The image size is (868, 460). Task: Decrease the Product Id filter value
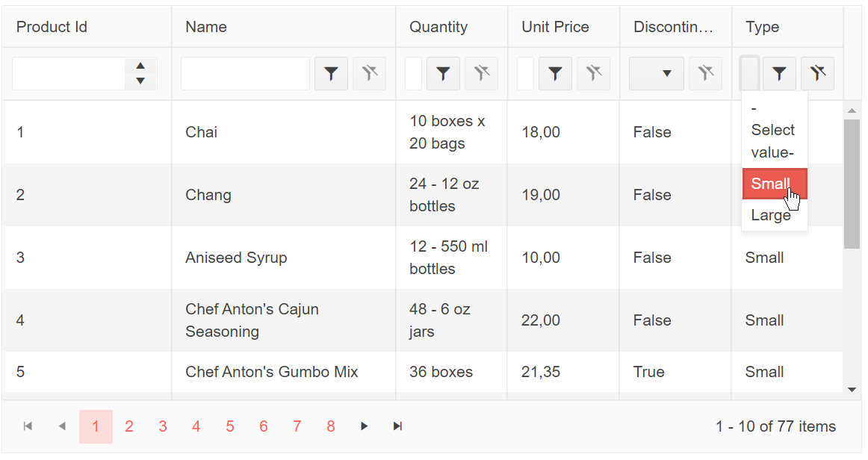point(140,81)
